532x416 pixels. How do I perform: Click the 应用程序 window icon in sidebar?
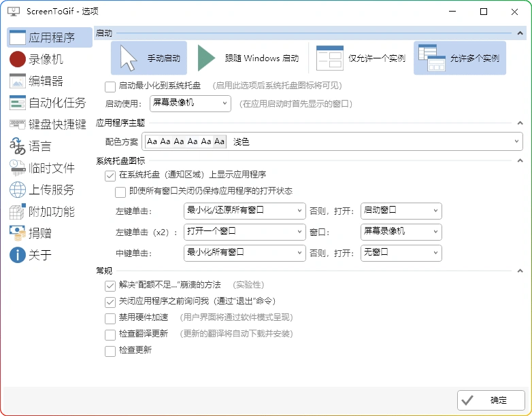pos(17,37)
